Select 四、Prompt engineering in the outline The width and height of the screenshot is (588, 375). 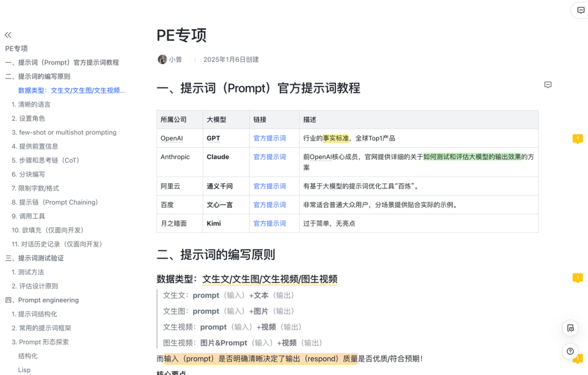click(x=42, y=300)
